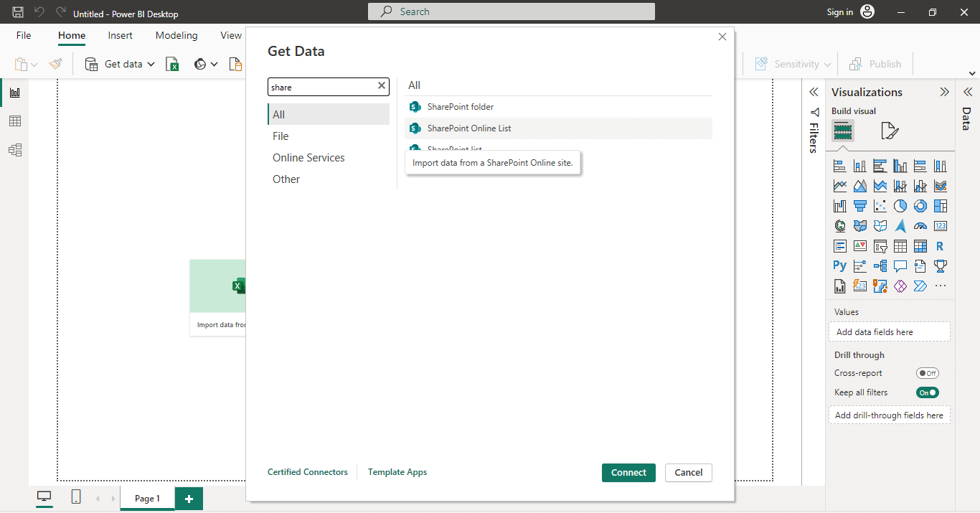Toggle Cross-report drill through off switch
Image resolution: width=980 pixels, height=513 pixels.
click(x=927, y=373)
